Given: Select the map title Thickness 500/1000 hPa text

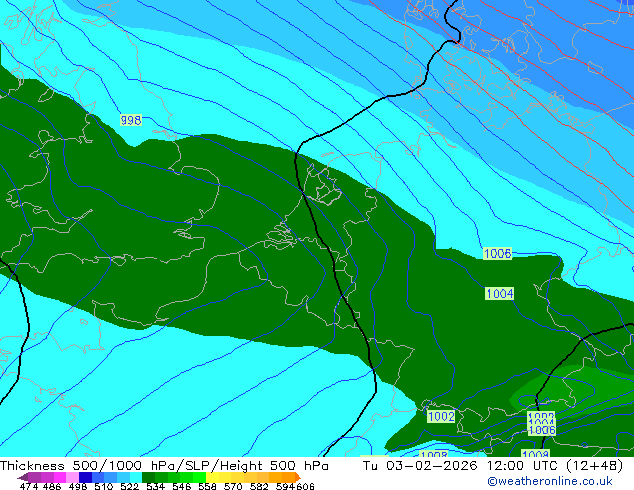Looking at the screenshot, I should pyautogui.click(x=89, y=466).
